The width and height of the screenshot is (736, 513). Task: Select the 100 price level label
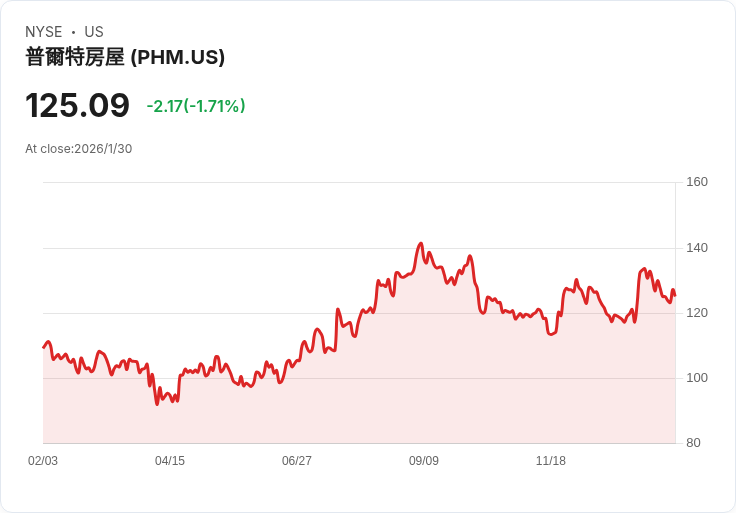tap(697, 378)
